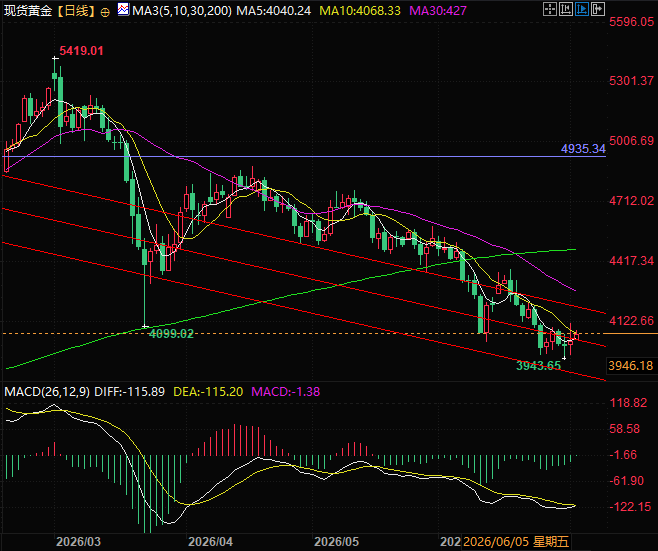Select the 2026/04 time axis label
This screenshot has width=658, height=551.
(210, 541)
